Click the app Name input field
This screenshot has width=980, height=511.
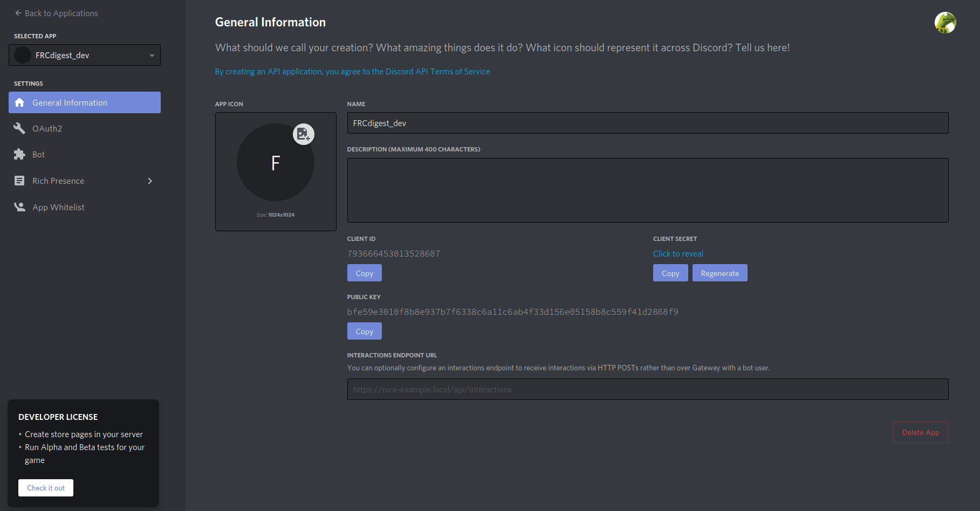click(x=648, y=123)
